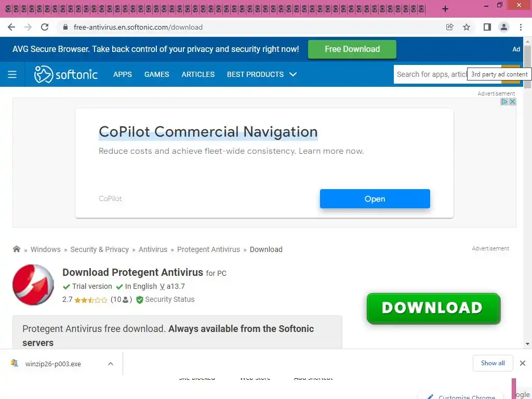
Task: Click the Protegent Antivirus red logo
Action: [33, 285]
